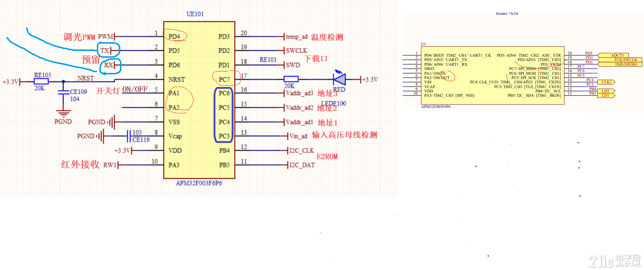
Task: Select the 开关灯 annotation
Action: tap(108, 91)
